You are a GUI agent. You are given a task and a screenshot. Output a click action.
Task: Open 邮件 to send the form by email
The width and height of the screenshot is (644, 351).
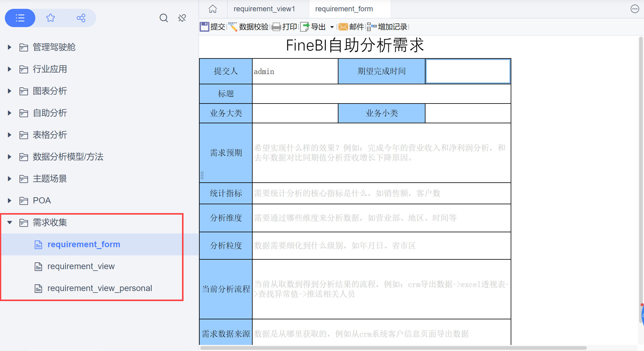pos(343,26)
